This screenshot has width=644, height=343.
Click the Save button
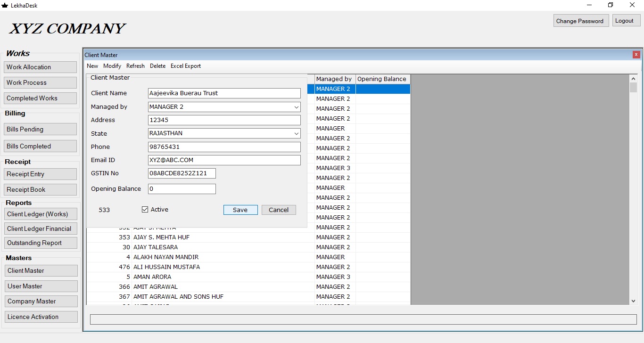[240, 210]
